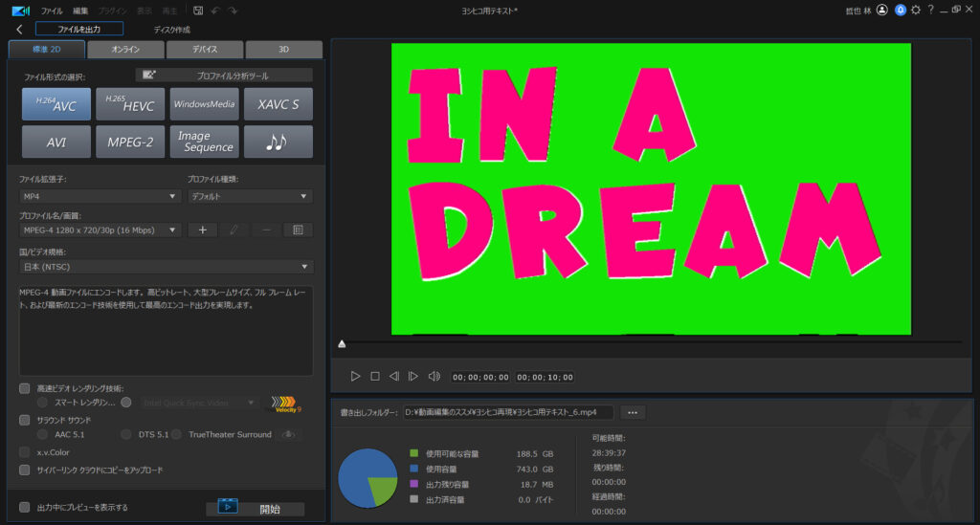Choose the Image Sequence format
The height and width of the screenshot is (525, 980).
pos(205,142)
